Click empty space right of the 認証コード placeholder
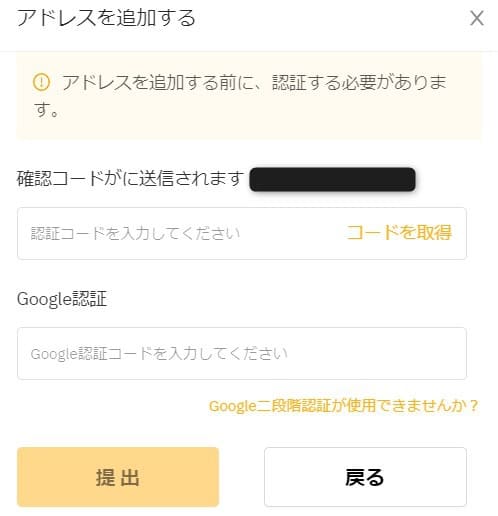Viewport: 498px width, 516px height. click(x=293, y=233)
